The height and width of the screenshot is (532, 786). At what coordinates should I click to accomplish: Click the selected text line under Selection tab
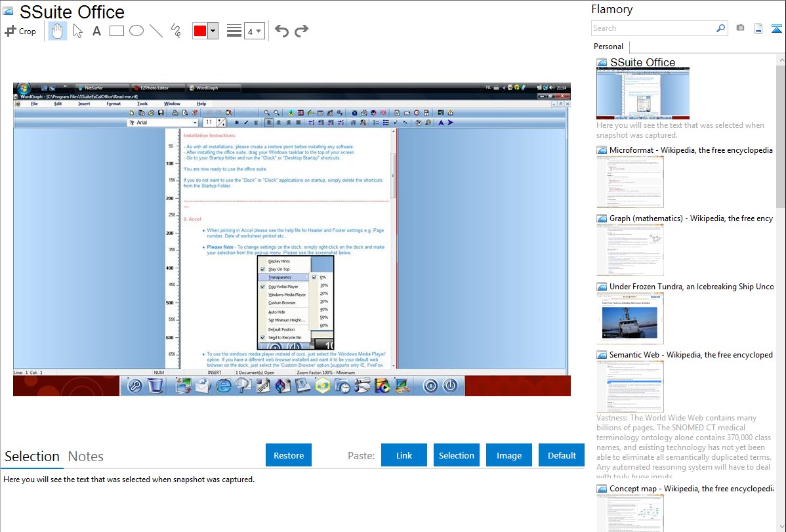pyautogui.click(x=129, y=480)
